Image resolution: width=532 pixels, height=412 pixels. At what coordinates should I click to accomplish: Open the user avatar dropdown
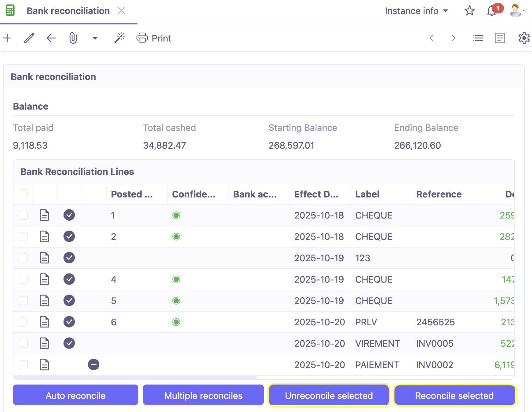pos(516,10)
